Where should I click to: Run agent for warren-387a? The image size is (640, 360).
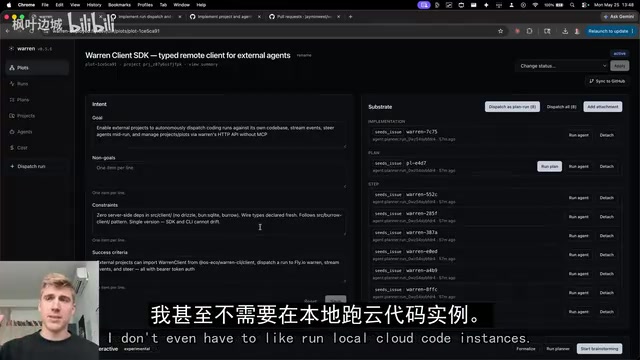click(x=578, y=236)
